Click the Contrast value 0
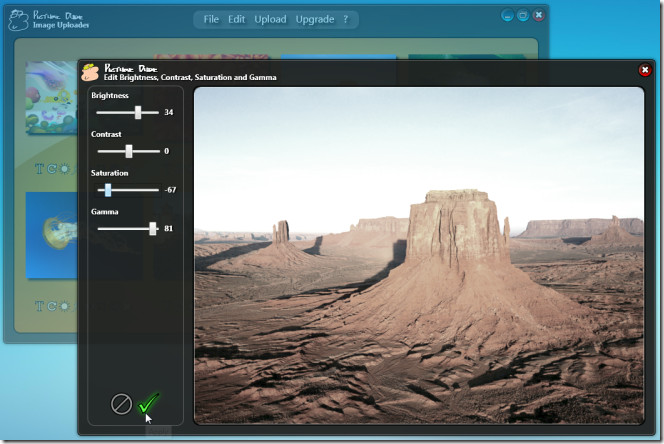 pos(166,151)
